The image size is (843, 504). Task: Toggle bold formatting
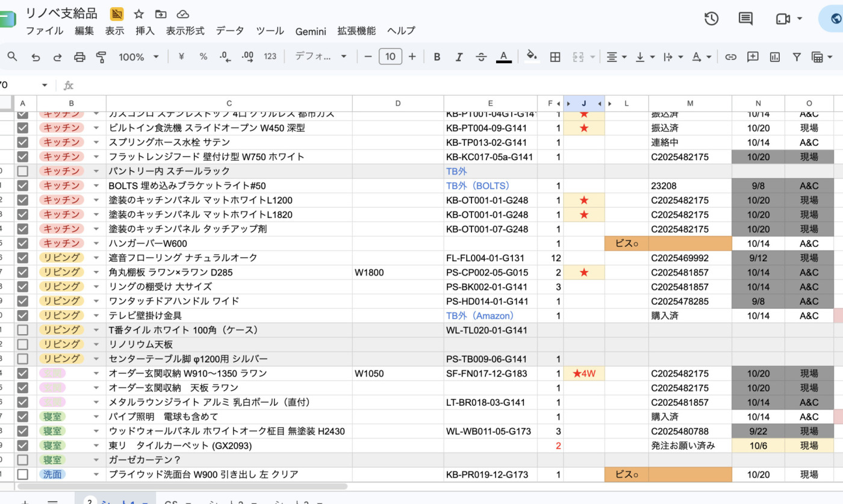pyautogui.click(x=437, y=57)
